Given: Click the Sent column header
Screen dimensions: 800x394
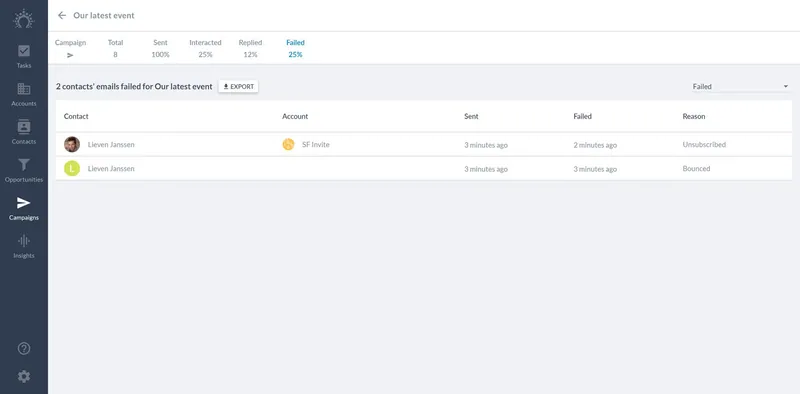Looking at the screenshot, I should [x=471, y=116].
